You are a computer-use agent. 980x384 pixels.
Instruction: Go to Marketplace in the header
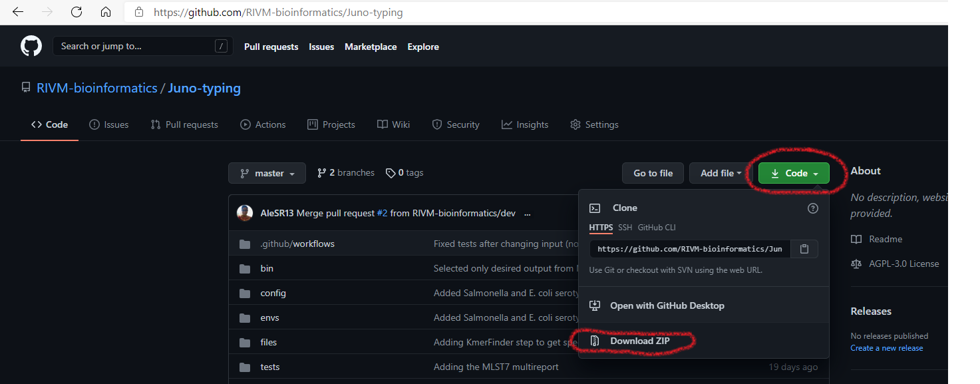[371, 47]
